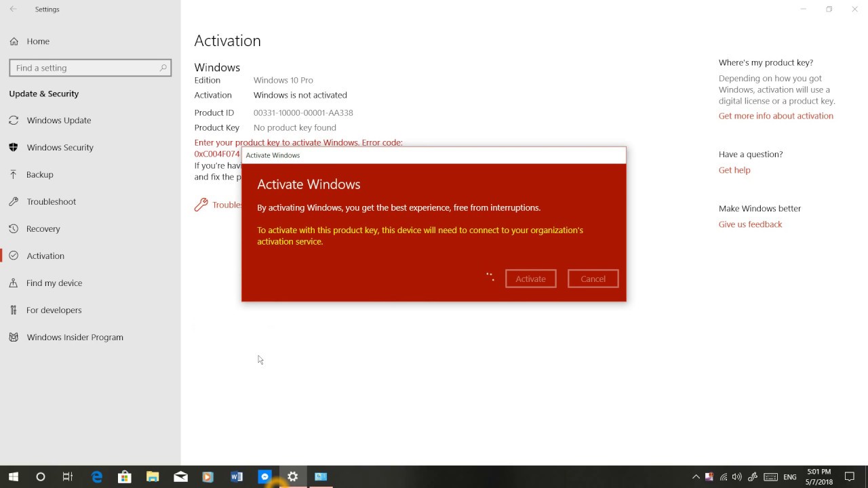The height and width of the screenshot is (488, 868).
Task: Open the Action Center notification icon
Action: click(x=850, y=477)
